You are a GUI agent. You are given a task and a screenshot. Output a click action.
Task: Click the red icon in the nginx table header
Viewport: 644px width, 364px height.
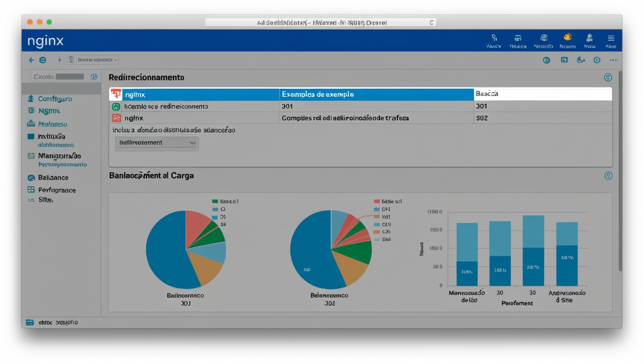click(x=116, y=94)
